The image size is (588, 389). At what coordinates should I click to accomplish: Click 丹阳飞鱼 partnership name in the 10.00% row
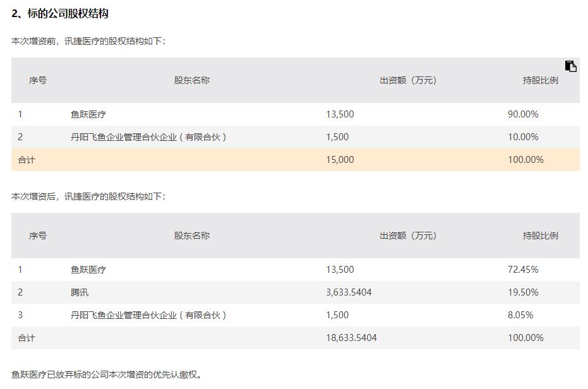(x=148, y=137)
